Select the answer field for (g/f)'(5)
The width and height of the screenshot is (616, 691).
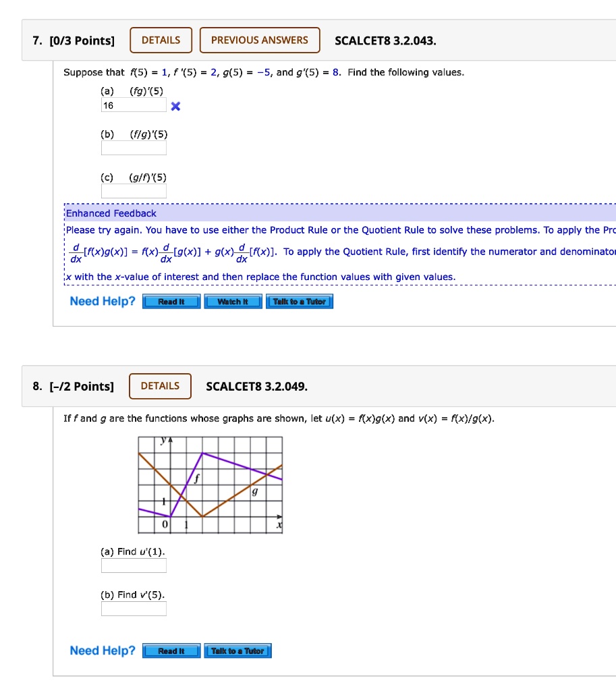tap(133, 192)
